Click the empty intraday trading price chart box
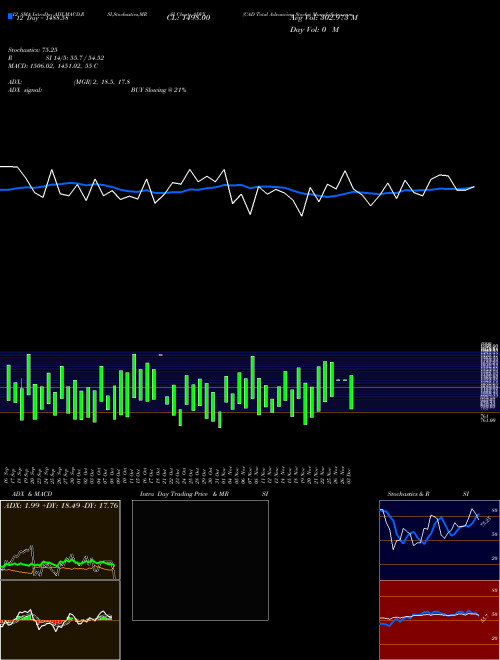 (x=200, y=560)
